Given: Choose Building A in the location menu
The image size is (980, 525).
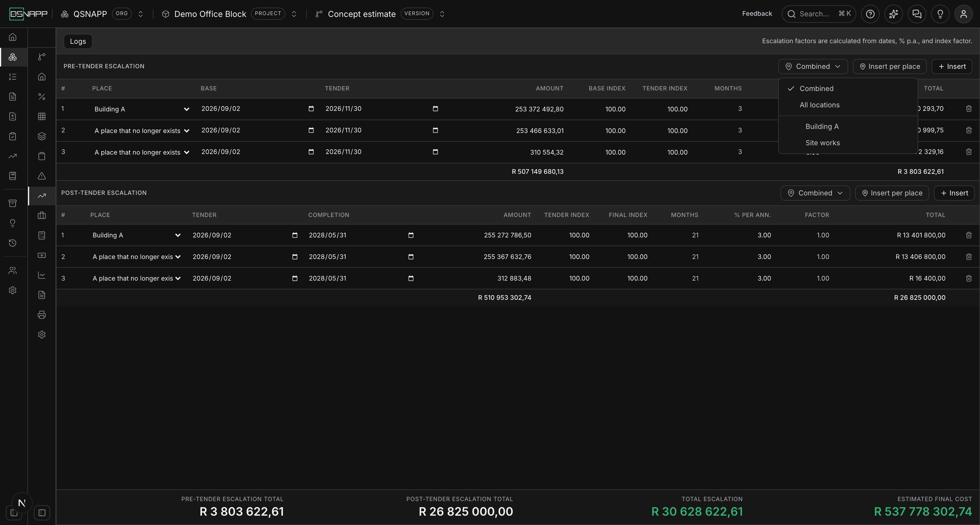Looking at the screenshot, I should tap(848, 127).
